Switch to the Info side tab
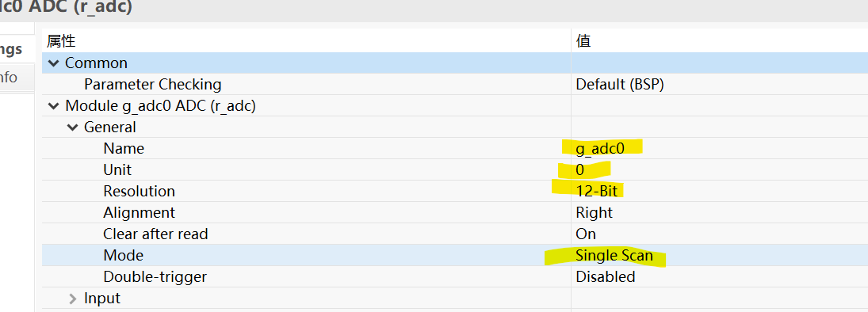The width and height of the screenshot is (868, 312). point(8,77)
